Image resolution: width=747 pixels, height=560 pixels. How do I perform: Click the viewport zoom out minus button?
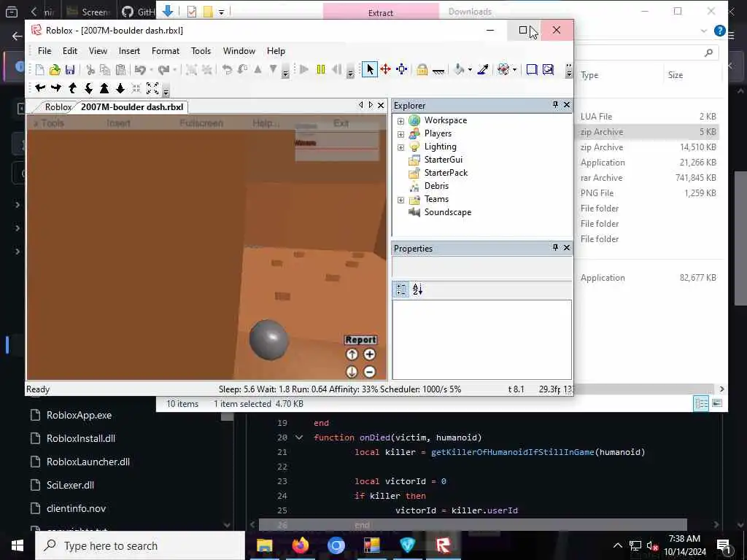point(370,372)
